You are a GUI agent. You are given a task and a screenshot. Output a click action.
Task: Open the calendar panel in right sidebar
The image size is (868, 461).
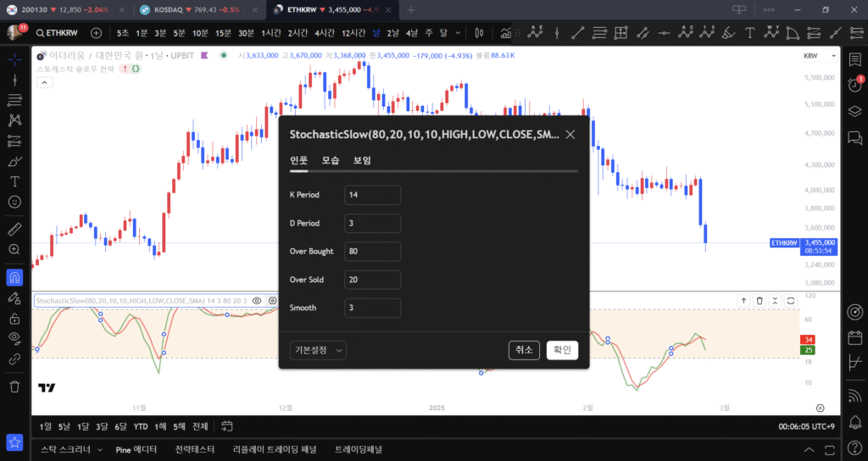pos(854,337)
